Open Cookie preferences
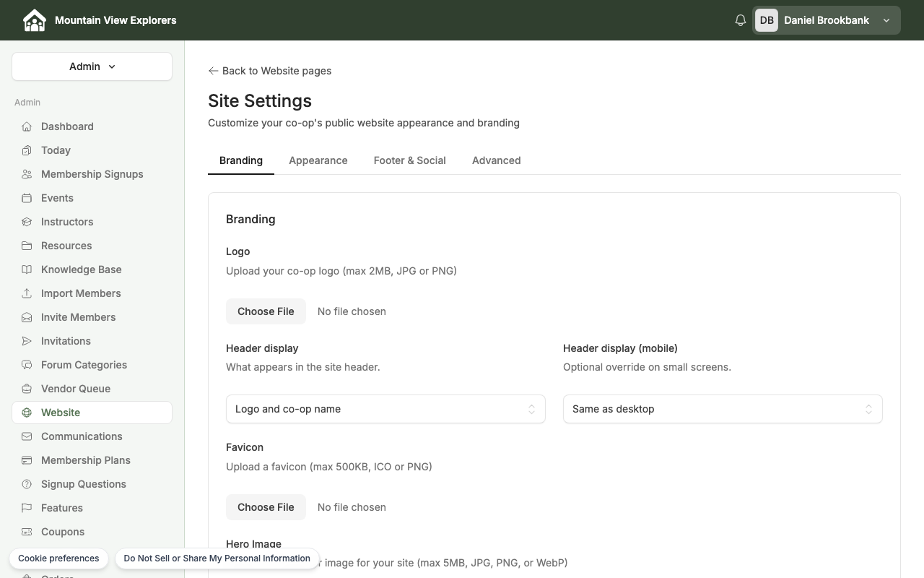 (x=58, y=558)
